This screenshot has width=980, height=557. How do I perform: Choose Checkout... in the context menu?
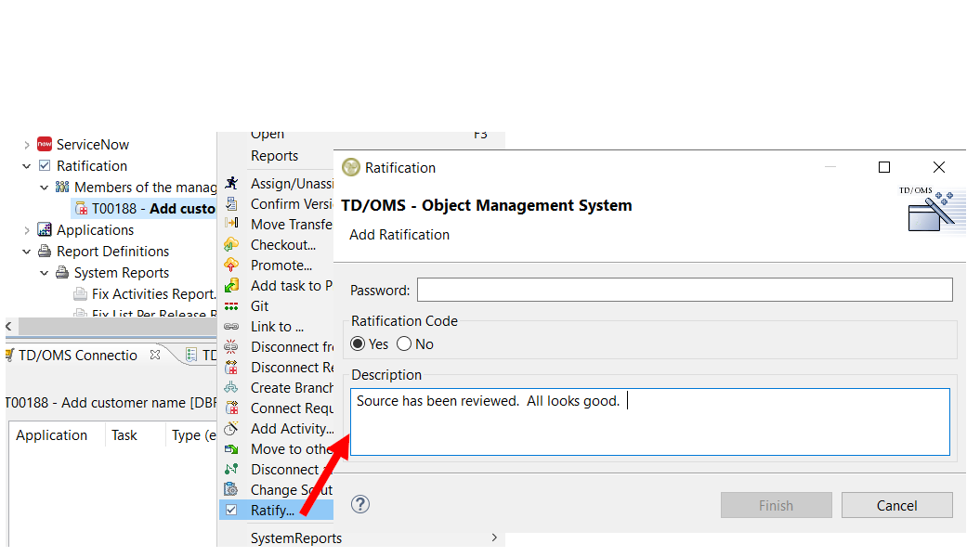tap(283, 245)
